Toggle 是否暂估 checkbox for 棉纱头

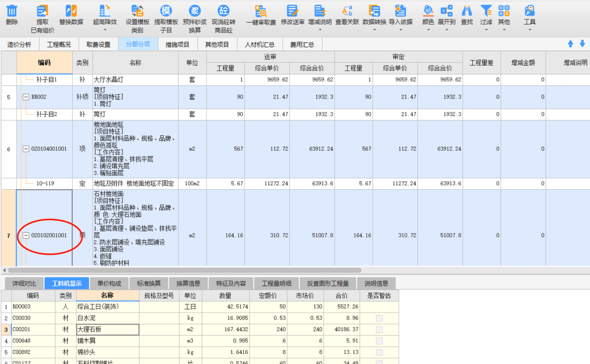click(379, 352)
